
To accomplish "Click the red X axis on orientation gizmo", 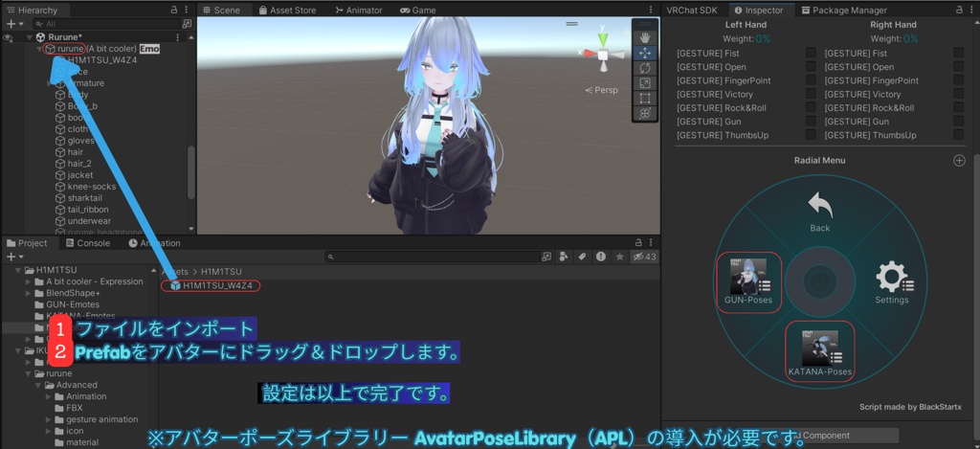I will tap(589, 54).
